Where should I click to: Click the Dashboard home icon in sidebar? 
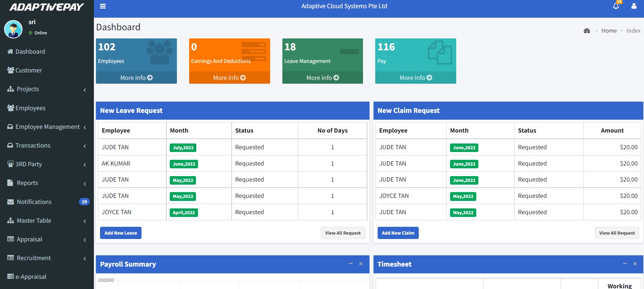(x=11, y=51)
